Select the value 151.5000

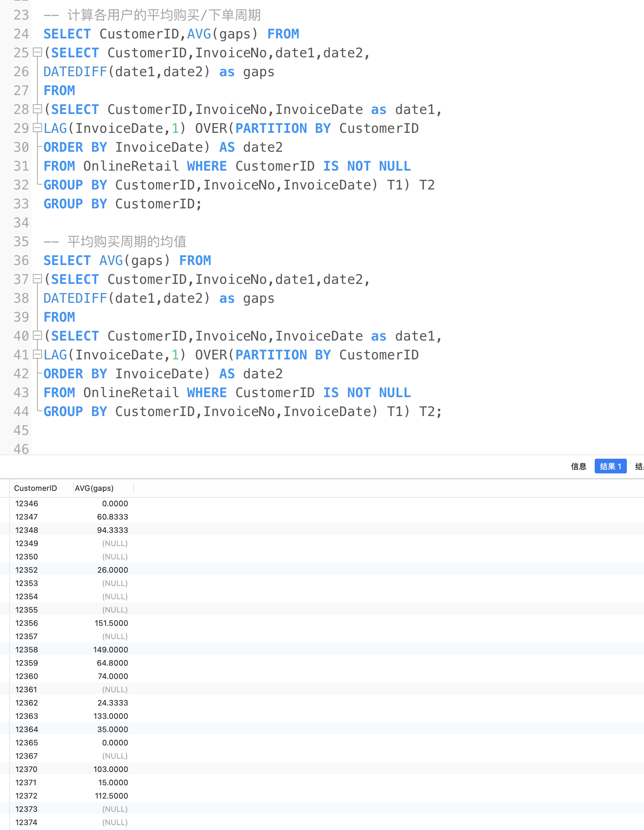[x=111, y=623]
